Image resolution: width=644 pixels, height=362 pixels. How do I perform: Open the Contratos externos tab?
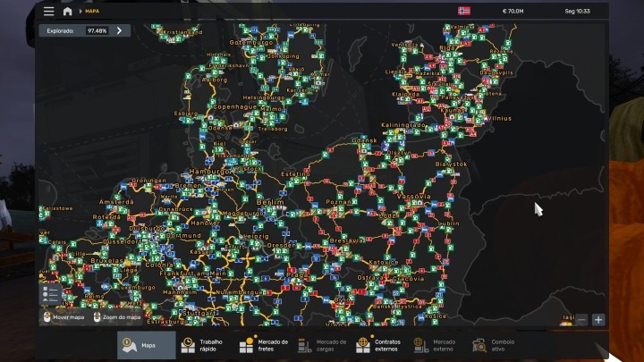coord(380,345)
